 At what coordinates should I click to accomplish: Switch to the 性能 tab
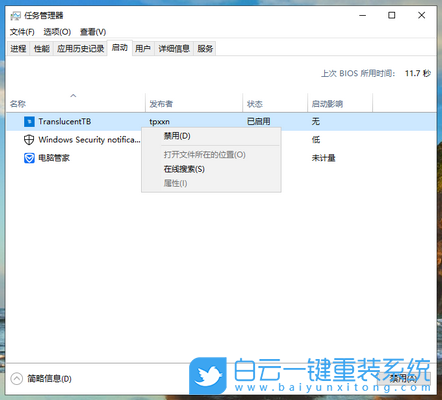(42, 49)
